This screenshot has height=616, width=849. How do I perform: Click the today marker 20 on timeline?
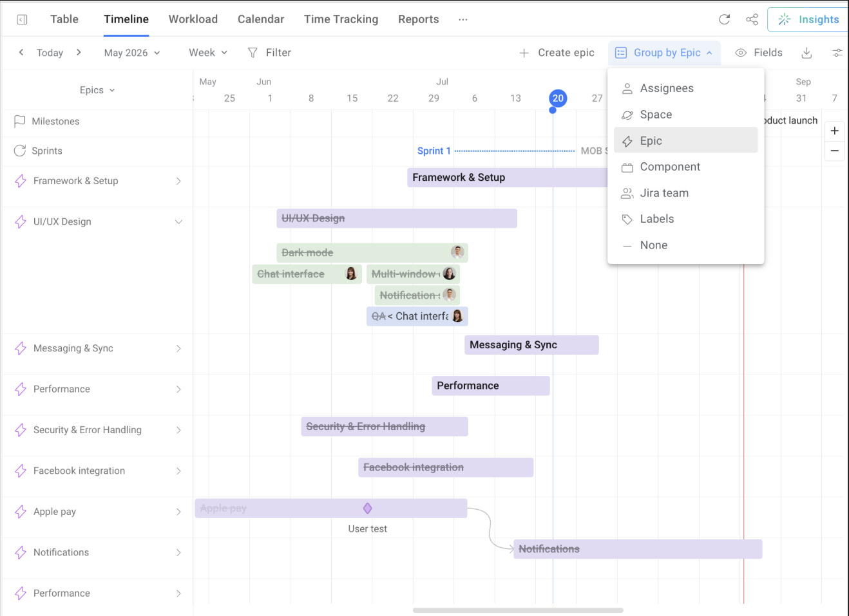(558, 98)
